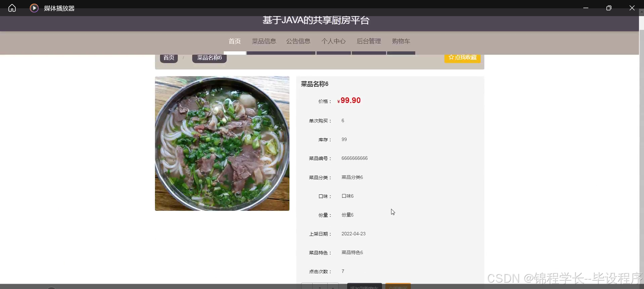Open the 菜品信息 navigation tab

pos(264,41)
